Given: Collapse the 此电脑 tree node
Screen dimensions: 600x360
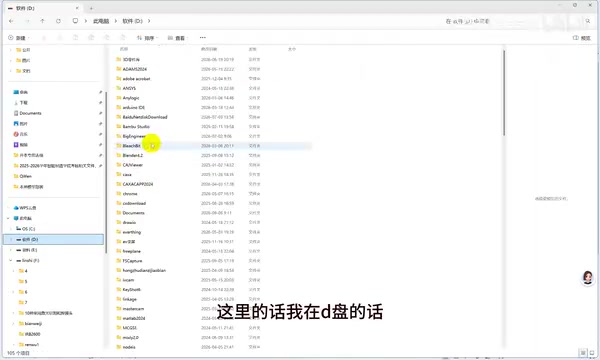Looking at the screenshot, I should tap(8, 218).
